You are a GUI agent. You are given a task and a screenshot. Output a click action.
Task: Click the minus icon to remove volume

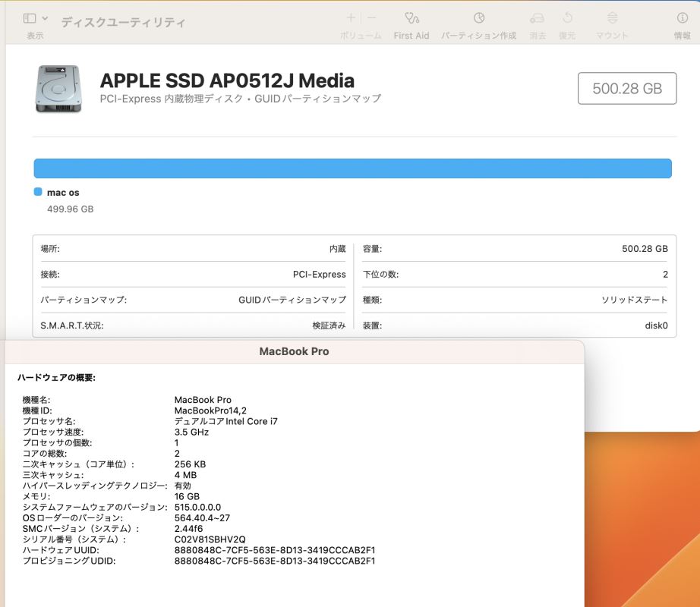click(x=371, y=17)
